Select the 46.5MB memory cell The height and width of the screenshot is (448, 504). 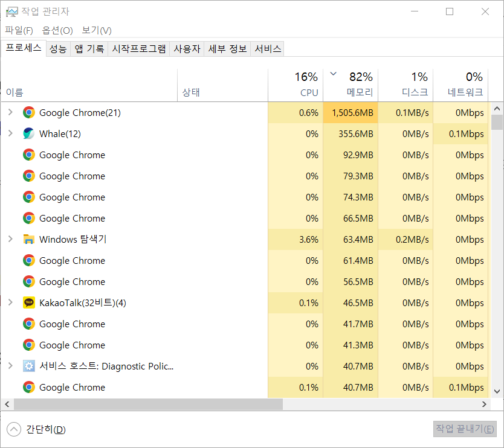[351, 302]
